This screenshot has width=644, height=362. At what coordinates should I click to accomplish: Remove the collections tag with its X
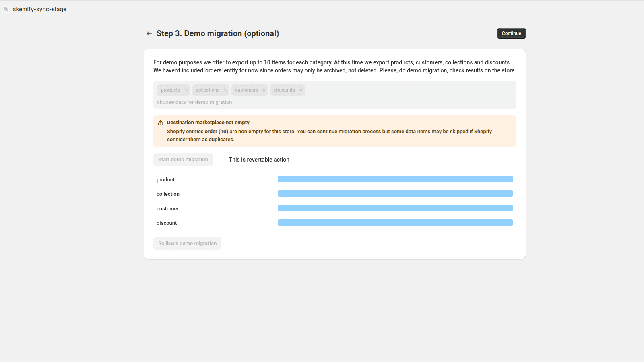coord(225,90)
